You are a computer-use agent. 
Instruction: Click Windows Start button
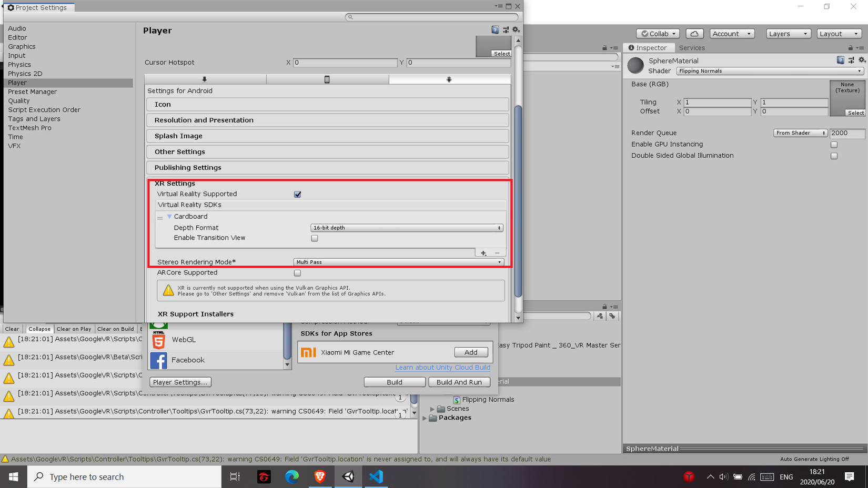coord(14,477)
